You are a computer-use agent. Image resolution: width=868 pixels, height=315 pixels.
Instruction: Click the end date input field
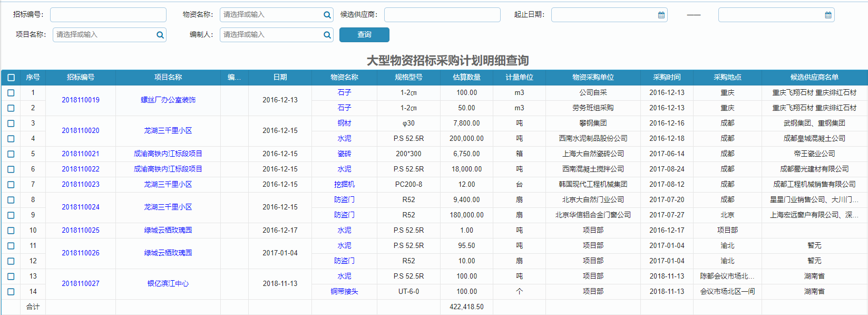[776, 15]
